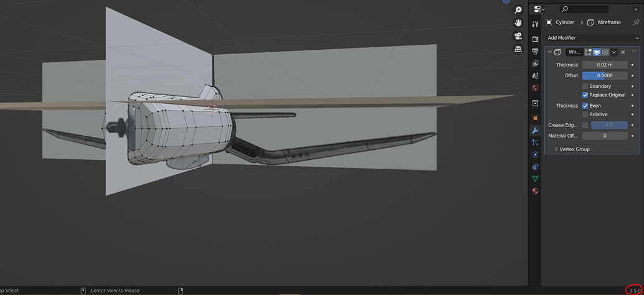This screenshot has height=295, width=644.
Task: Open the modifier extra options arrow
Action: click(614, 52)
